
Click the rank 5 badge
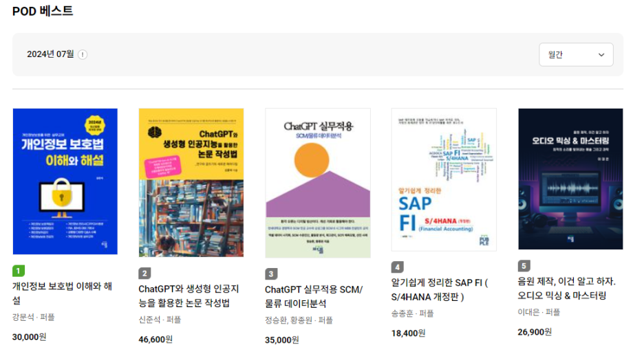pyautogui.click(x=524, y=266)
